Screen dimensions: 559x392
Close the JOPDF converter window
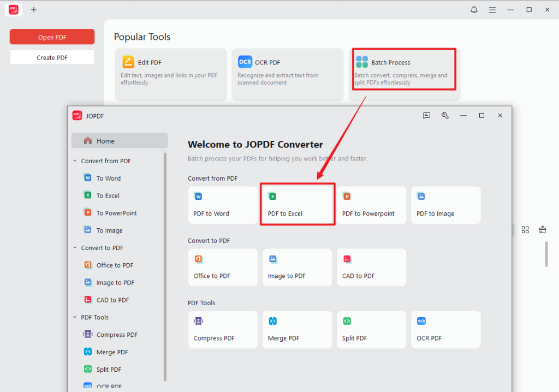[500, 116]
